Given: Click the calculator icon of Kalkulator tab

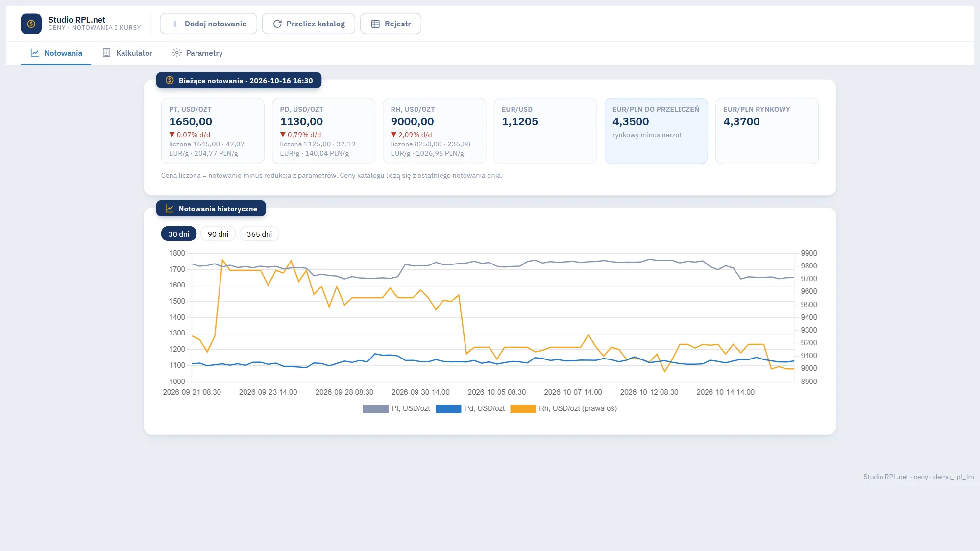Looking at the screenshot, I should coord(106,53).
